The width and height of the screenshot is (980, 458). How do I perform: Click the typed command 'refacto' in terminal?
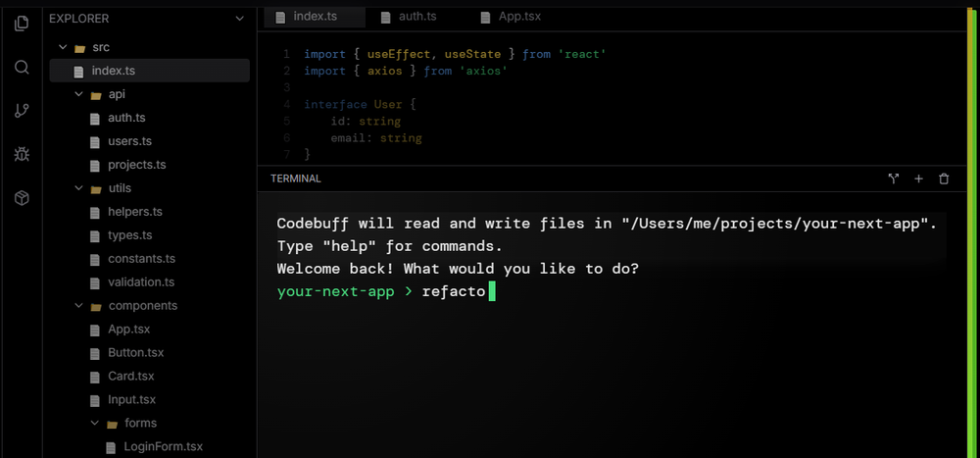click(454, 292)
